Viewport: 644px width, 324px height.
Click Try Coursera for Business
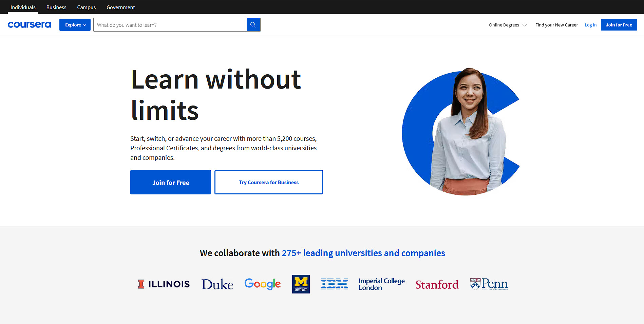click(x=269, y=182)
